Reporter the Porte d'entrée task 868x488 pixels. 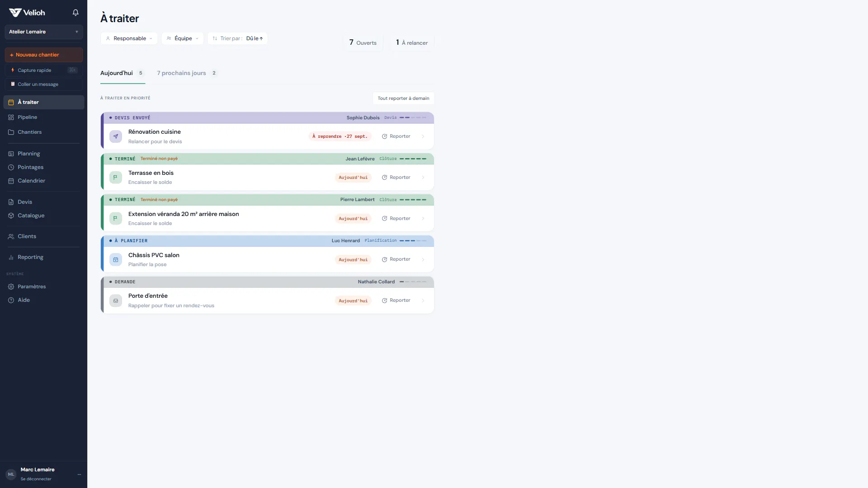396,300
